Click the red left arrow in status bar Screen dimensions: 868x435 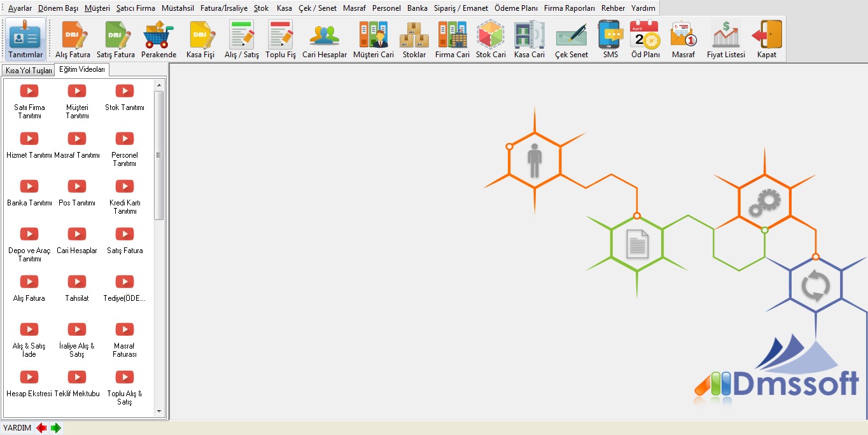pos(42,428)
